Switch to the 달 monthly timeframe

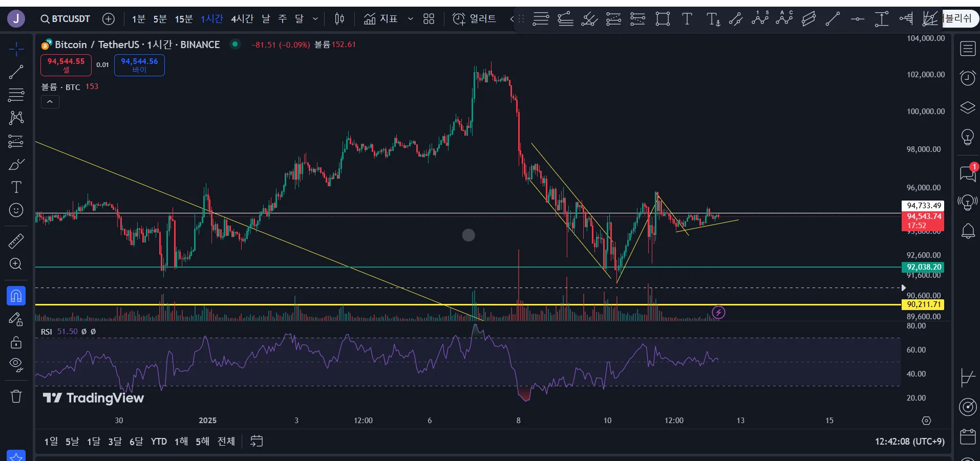pyautogui.click(x=300, y=19)
